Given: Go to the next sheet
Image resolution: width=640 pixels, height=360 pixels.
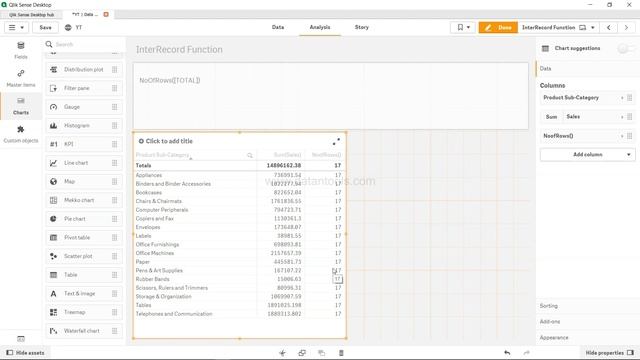Looking at the screenshot, I should [x=627, y=27].
